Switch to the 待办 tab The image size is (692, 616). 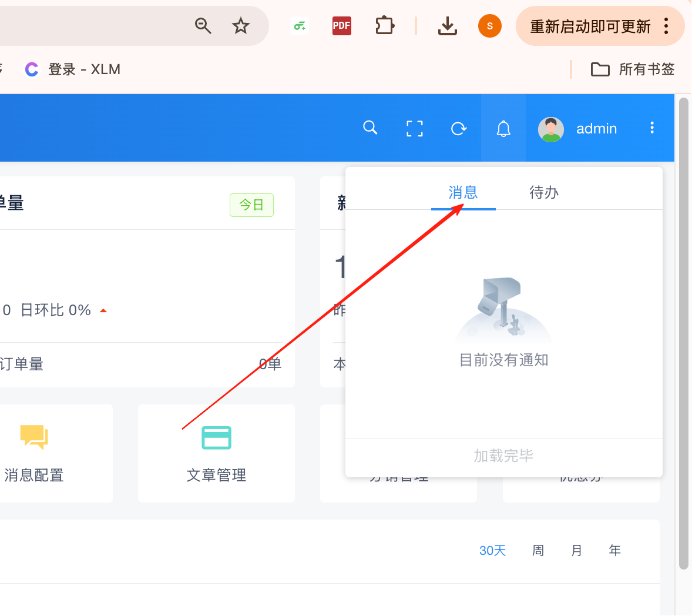click(x=544, y=193)
